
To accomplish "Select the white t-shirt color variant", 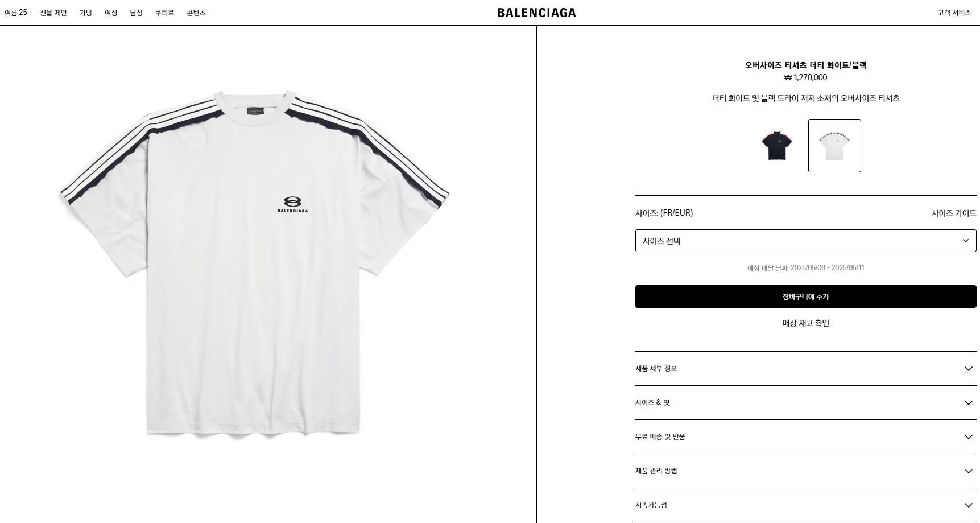I will tap(834, 146).
